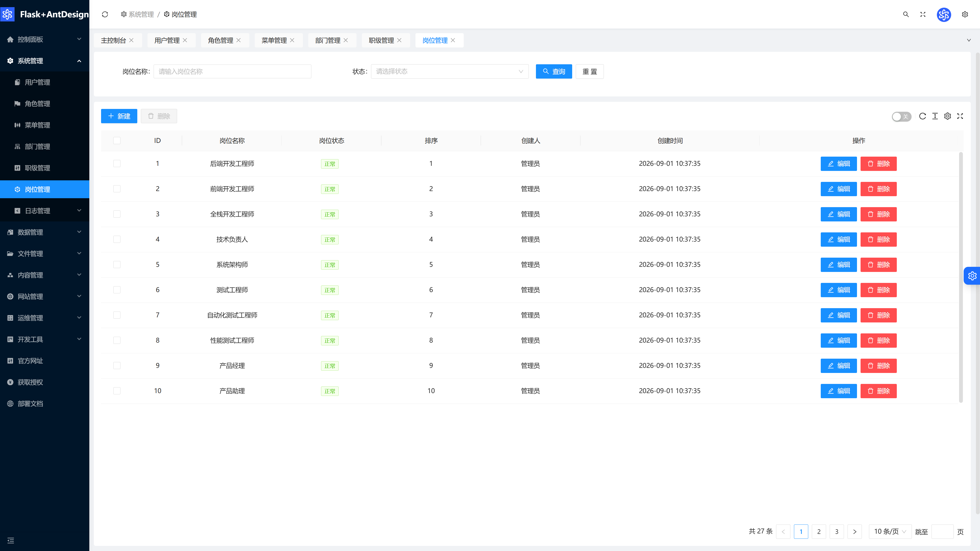Reload table data with the refresh icon
Viewport: 980px width, 551px height.
click(x=923, y=116)
